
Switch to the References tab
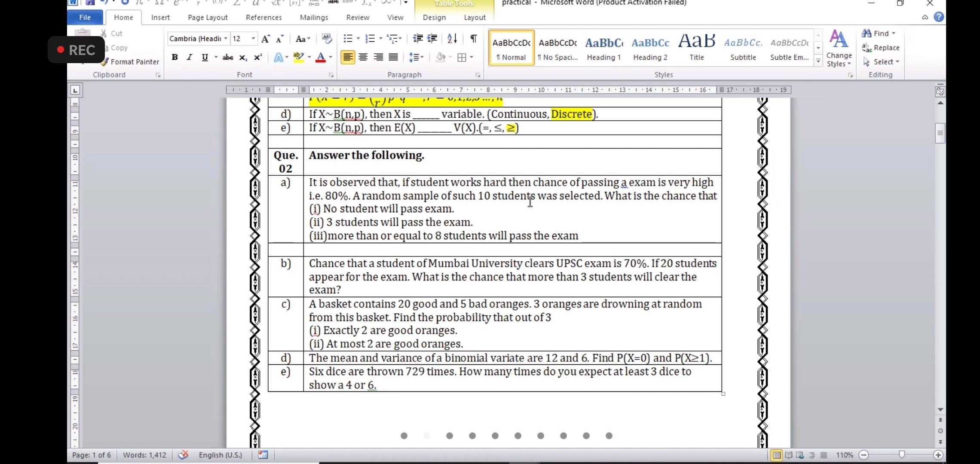pyautogui.click(x=263, y=18)
